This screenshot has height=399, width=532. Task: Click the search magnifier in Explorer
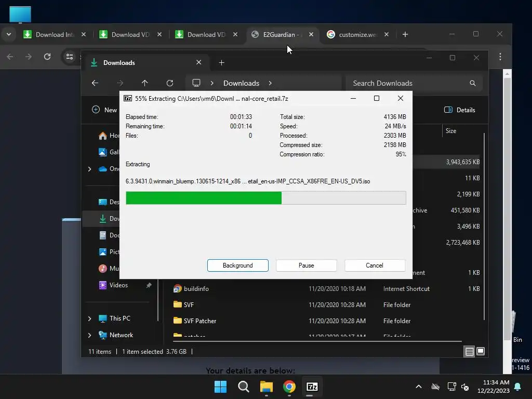pos(473,83)
